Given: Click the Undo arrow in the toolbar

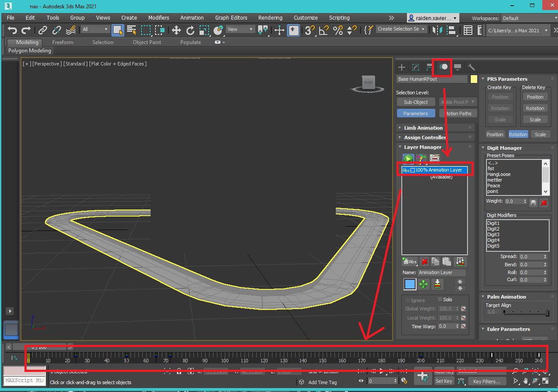Looking at the screenshot, I should coord(12,30).
